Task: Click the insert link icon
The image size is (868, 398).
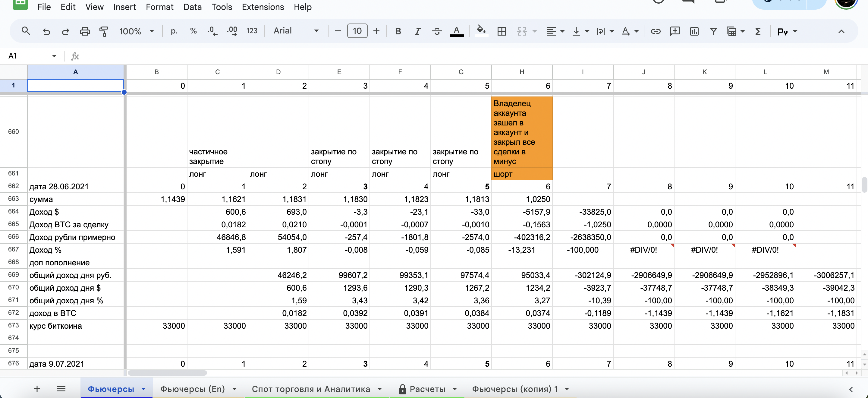Action: click(x=656, y=31)
